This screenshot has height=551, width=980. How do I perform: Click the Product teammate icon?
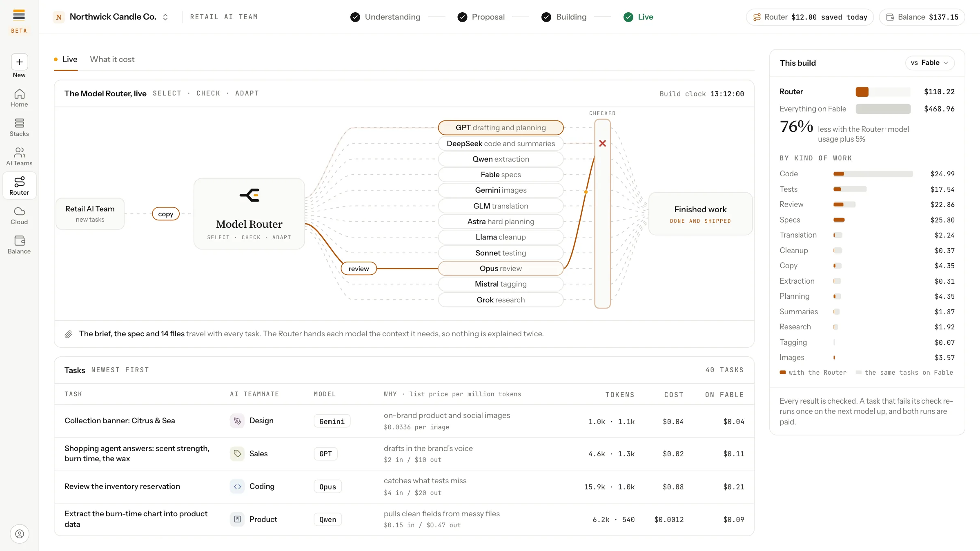point(237,519)
